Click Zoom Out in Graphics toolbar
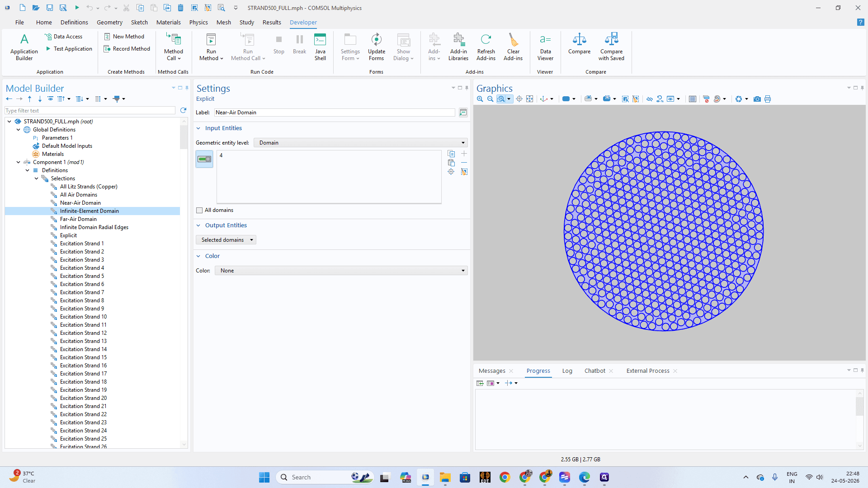The width and height of the screenshot is (868, 488). [490, 99]
